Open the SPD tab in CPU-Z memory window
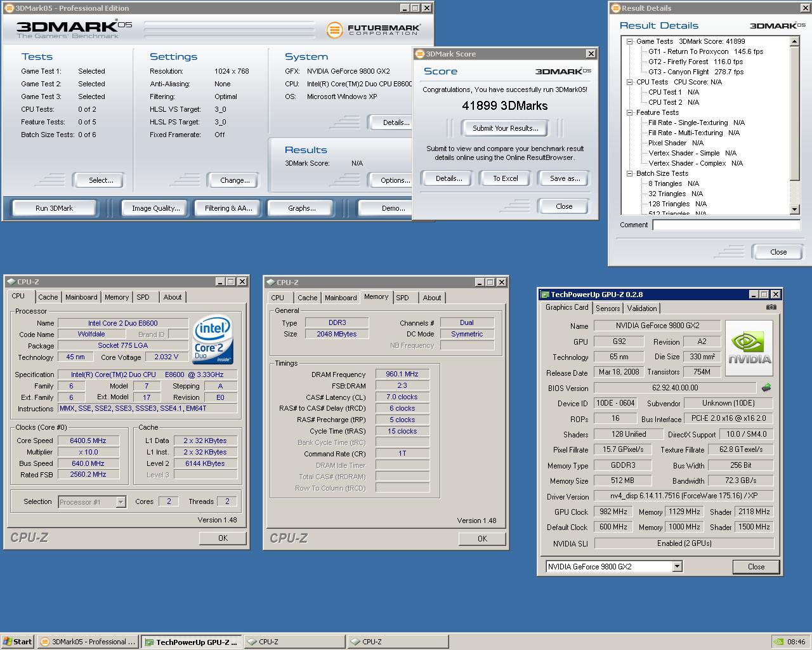The image size is (812, 650). 402,298
